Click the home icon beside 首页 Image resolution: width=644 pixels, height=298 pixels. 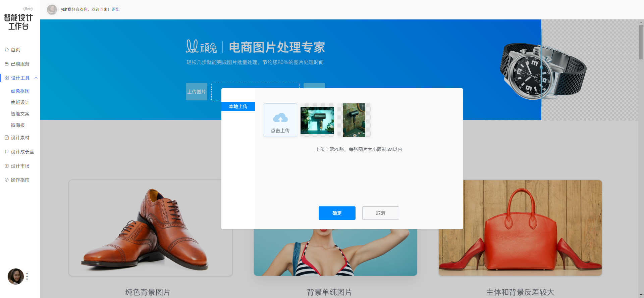[x=7, y=50]
